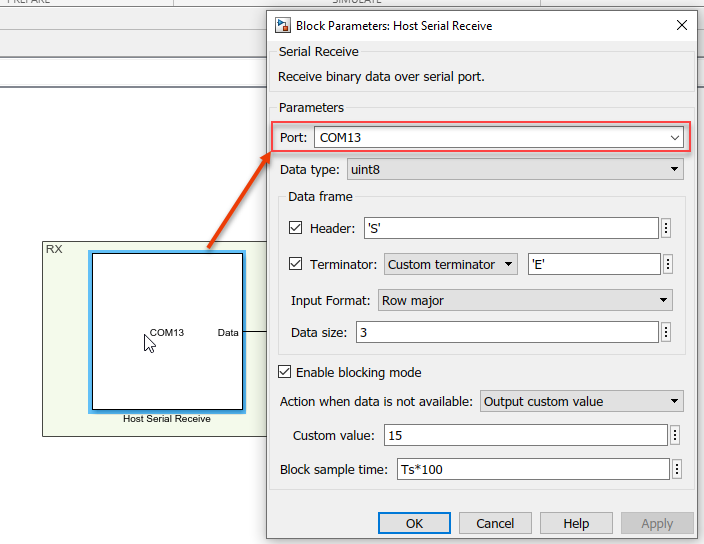
Task: Open the Custom terminator dropdown
Action: 450,264
